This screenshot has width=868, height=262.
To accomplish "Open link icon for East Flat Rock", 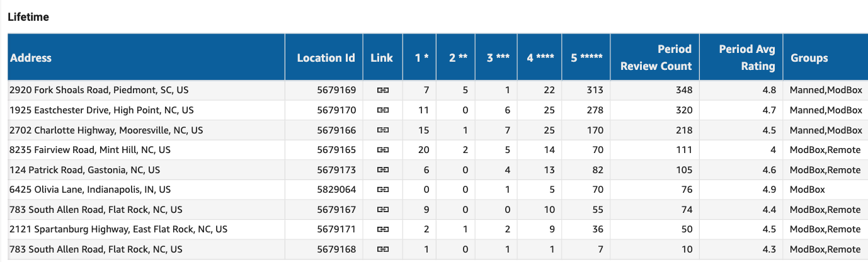I will tap(382, 229).
